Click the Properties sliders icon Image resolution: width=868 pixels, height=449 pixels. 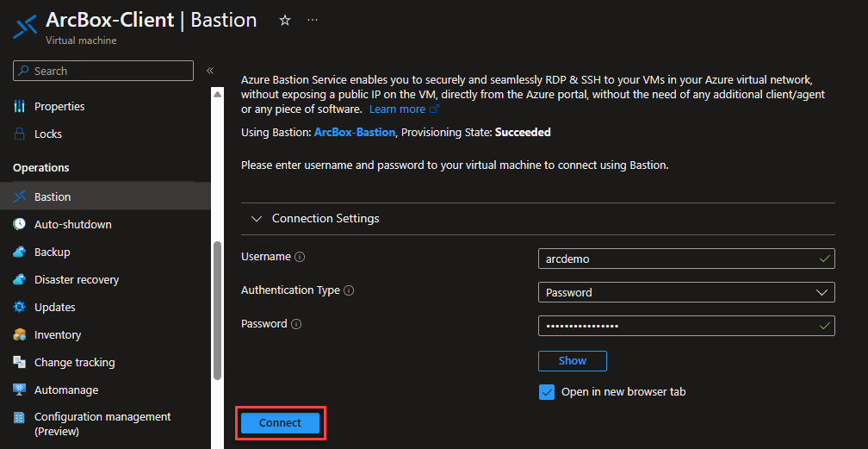(x=19, y=106)
